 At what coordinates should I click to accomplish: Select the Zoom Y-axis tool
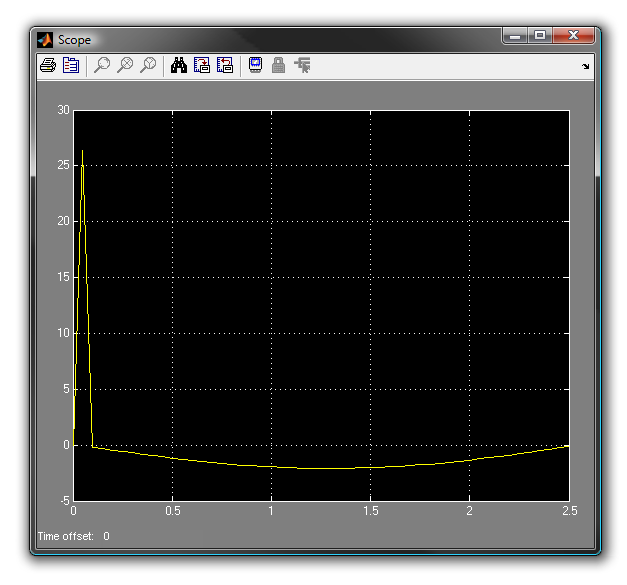[149, 66]
